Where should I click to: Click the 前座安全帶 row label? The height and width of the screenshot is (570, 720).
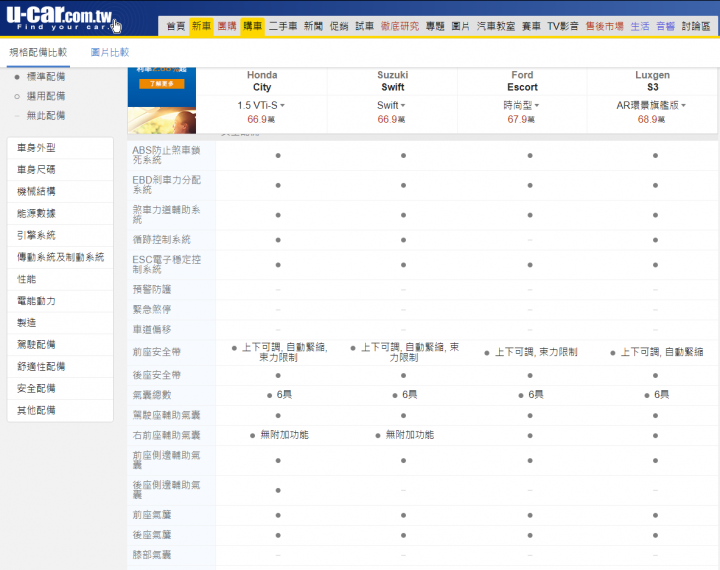click(157, 352)
